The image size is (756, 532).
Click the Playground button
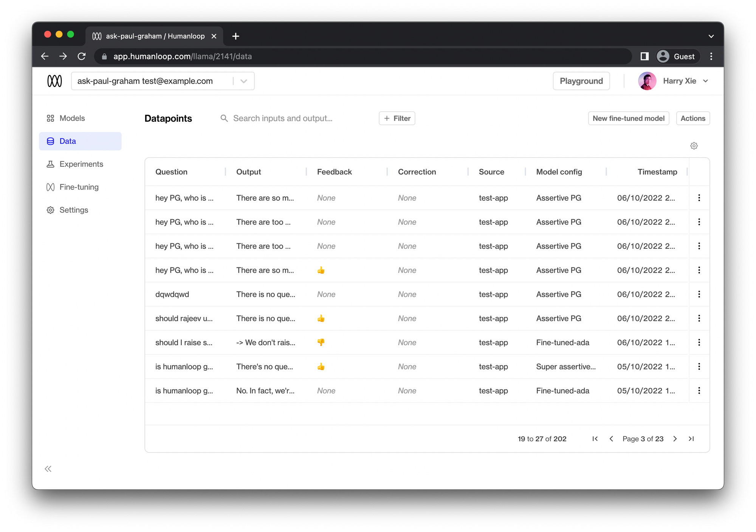(x=581, y=81)
